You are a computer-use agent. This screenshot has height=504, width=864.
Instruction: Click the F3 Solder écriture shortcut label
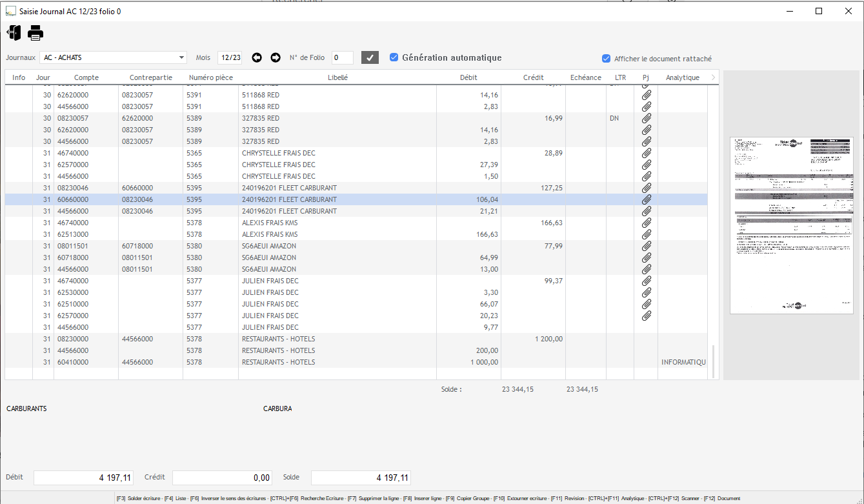pyautogui.click(x=138, y=499)
